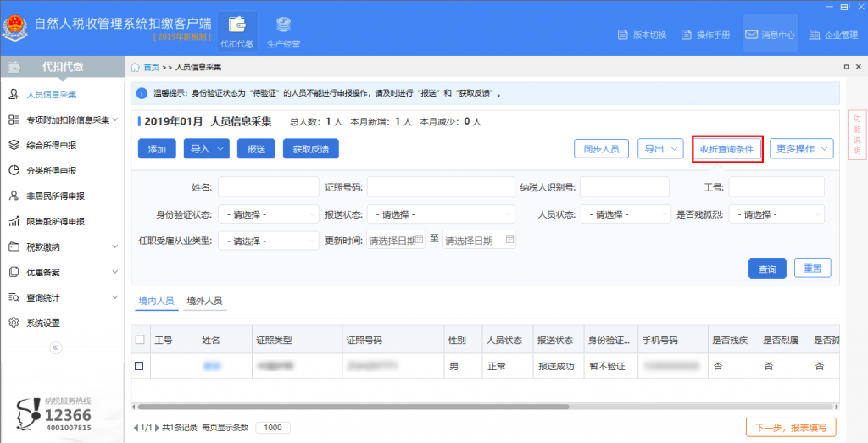This screenshot has width=868, height=443.
Task: Open the 导出 dropdown button
Action: [660, 149]
